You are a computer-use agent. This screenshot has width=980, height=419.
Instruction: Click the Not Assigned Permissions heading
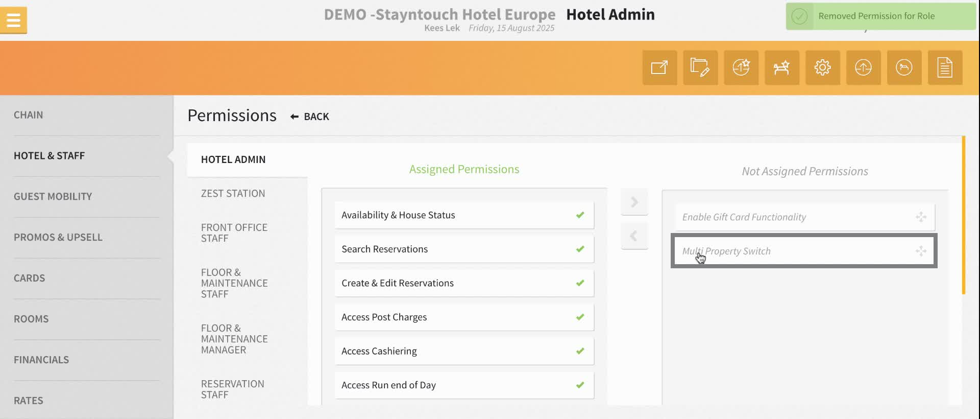coord(805,171)
